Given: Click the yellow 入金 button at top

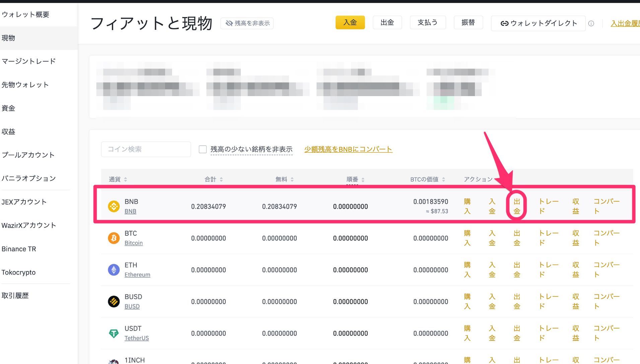Looking at the screenshot, I should [350, 22].
